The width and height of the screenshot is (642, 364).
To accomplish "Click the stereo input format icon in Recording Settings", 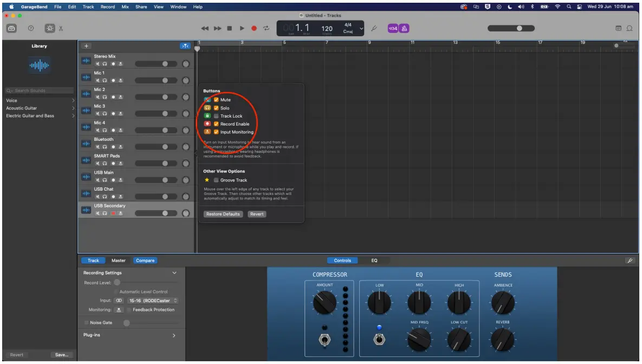I will pyautogui.click(x=118, y=300).
